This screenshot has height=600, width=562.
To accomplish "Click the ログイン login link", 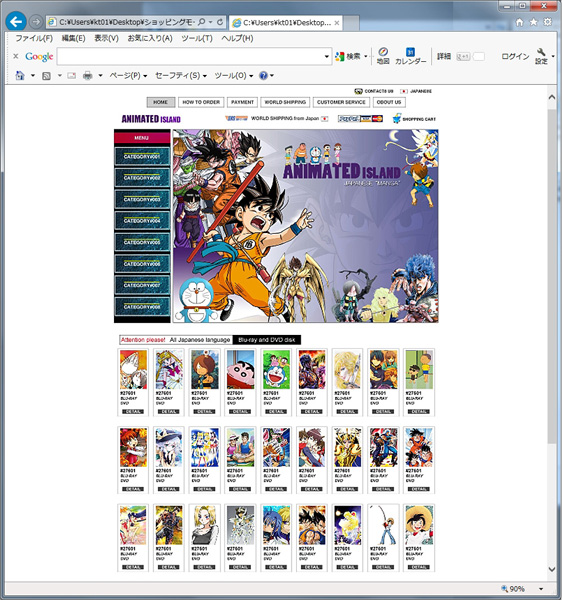I will (x=515, y=56).
